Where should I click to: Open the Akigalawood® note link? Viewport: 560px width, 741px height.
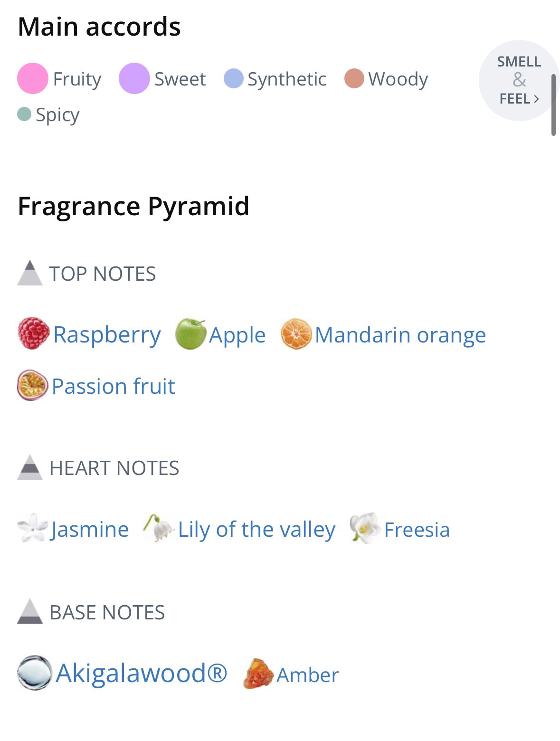142,673
